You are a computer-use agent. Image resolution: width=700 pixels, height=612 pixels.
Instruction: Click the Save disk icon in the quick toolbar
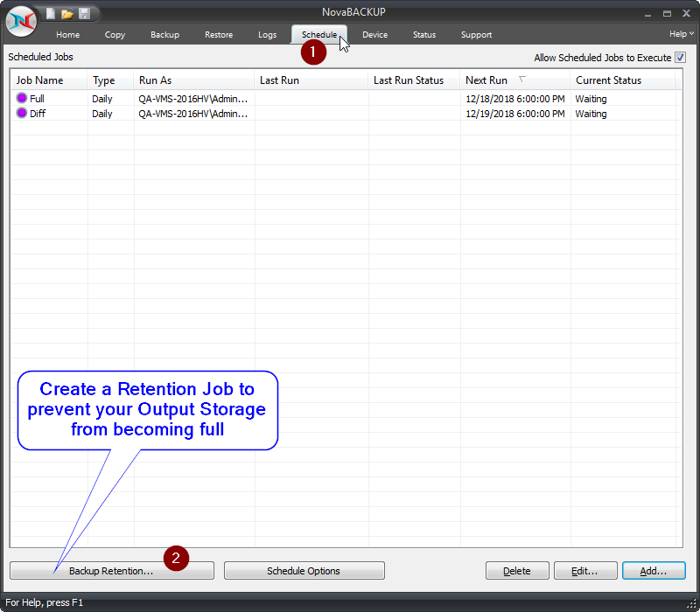[x=84, y=13]
